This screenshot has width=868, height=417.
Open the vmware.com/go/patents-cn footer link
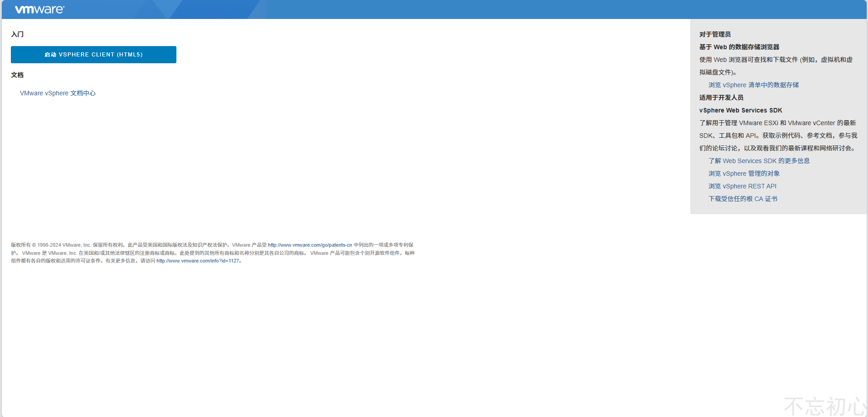(x=310, y=245)
